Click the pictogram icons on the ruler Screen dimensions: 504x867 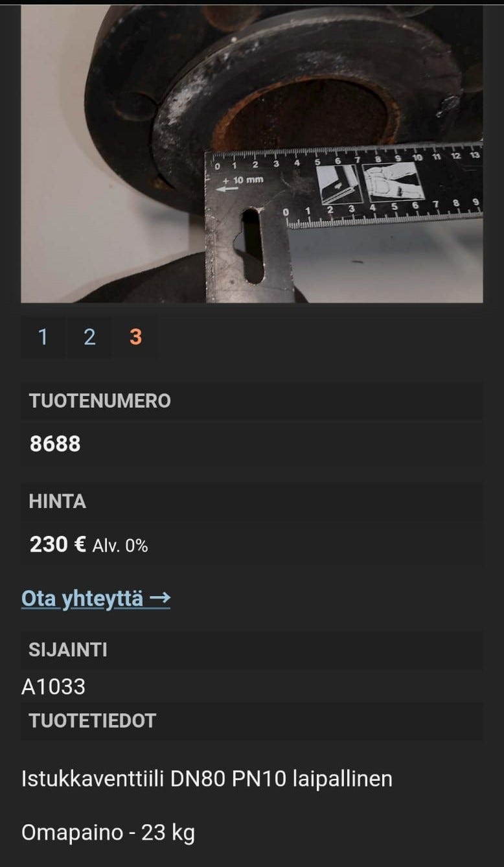(370, 182)
